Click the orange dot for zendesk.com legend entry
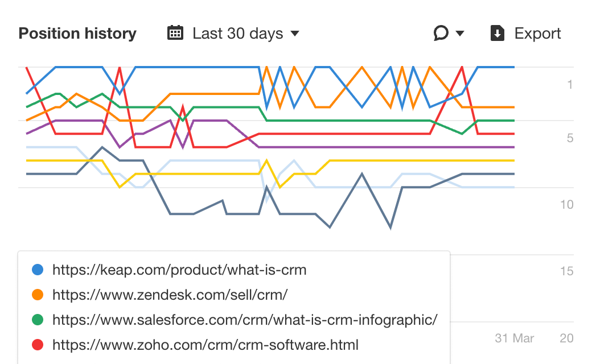 tap(38, 295)
